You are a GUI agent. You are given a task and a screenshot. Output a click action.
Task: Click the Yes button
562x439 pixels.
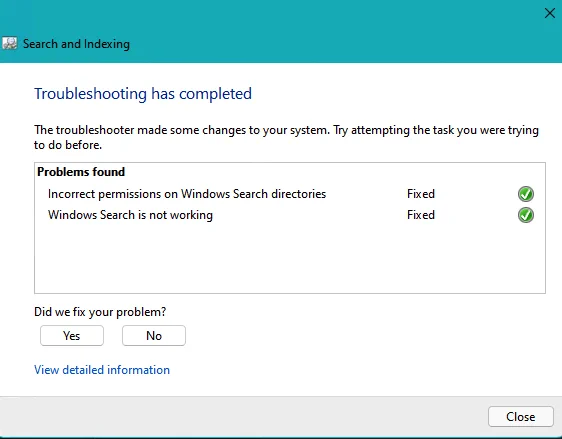(72, 335)
